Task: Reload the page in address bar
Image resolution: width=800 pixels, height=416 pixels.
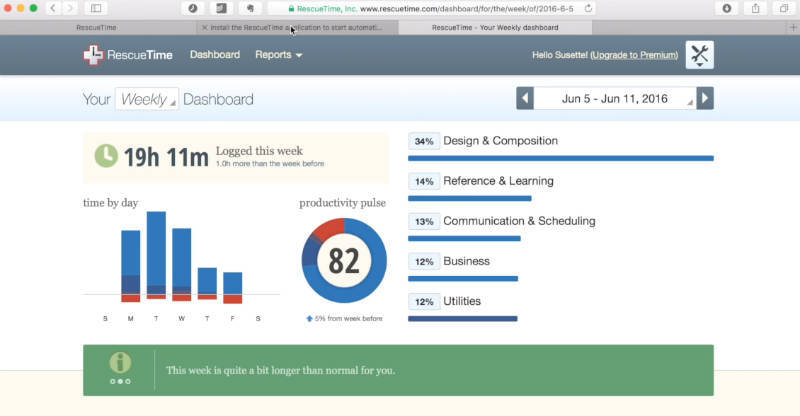Action: (588, 8)
